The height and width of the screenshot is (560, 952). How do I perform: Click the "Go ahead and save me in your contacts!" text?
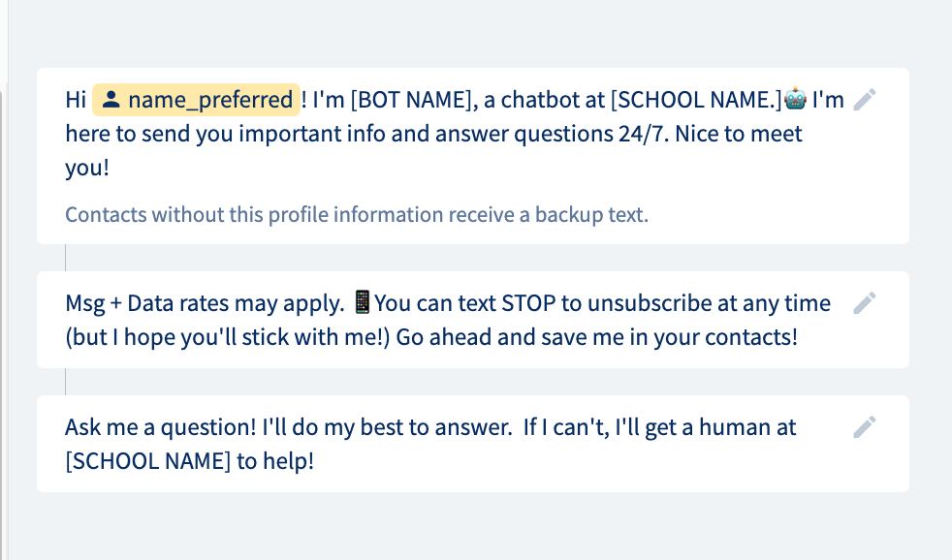coord(597,337)
